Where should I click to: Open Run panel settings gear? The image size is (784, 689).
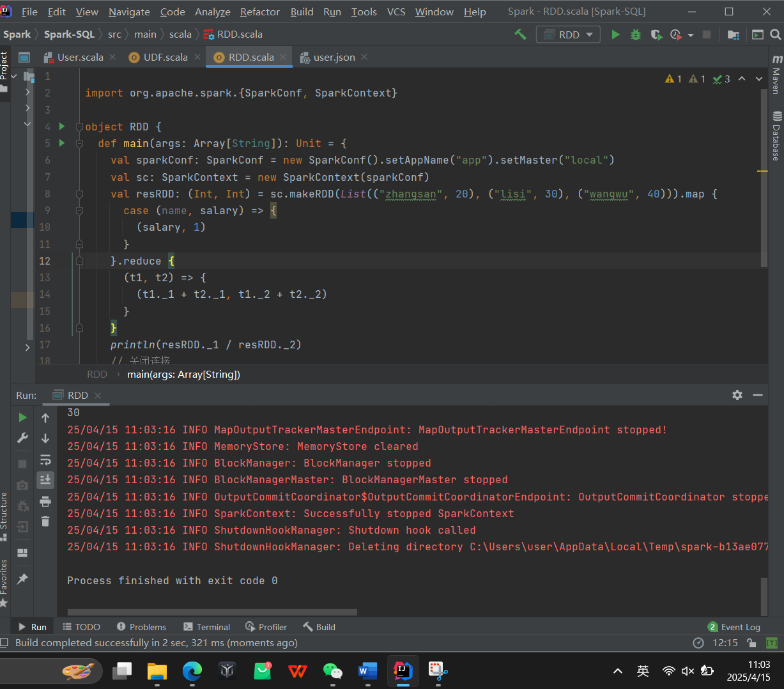click(737, 395)
